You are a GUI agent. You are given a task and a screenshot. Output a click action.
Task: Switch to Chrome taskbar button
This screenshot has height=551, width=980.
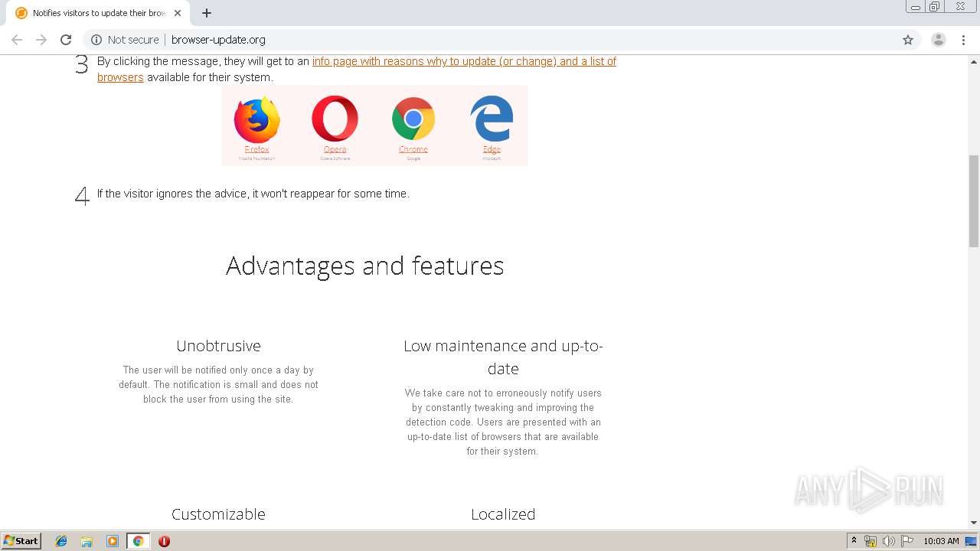pos(138,541)
